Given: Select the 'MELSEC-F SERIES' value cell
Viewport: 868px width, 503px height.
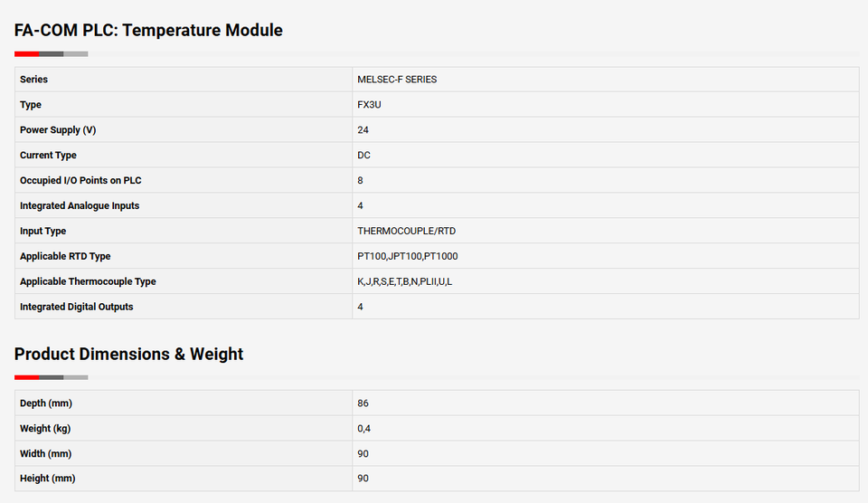Looking at the screenshot, I should coord(397,80).
